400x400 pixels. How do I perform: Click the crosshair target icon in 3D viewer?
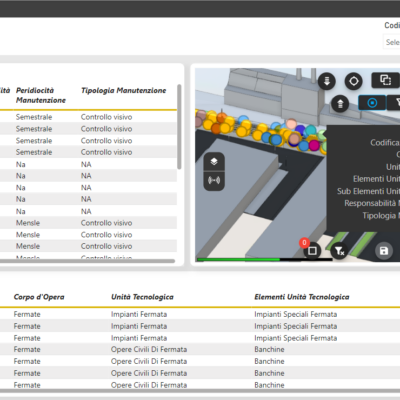(x=354, y=81)
